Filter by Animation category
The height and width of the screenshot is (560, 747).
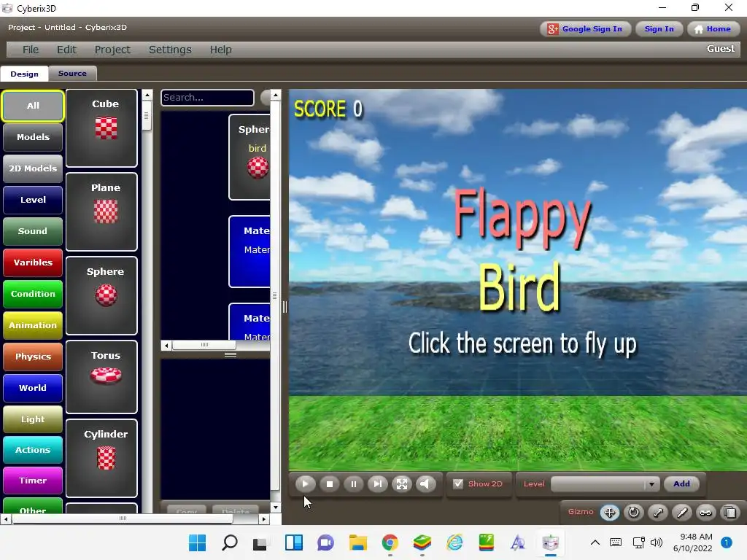[33, 326]
